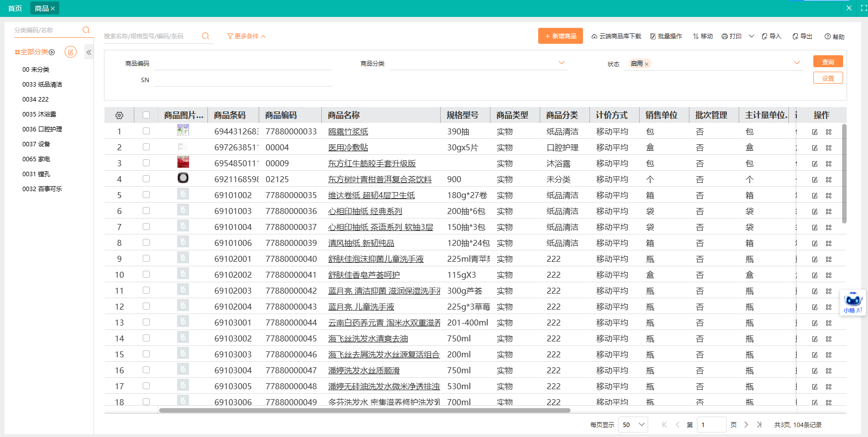This screenshot has width=868, height=437.
Task: Click 云端商品库下载 cloud download
Action: click(616, 36)
